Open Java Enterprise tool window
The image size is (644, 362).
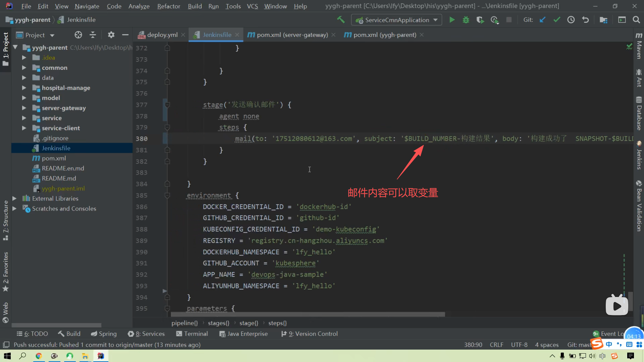click(244, 334)
